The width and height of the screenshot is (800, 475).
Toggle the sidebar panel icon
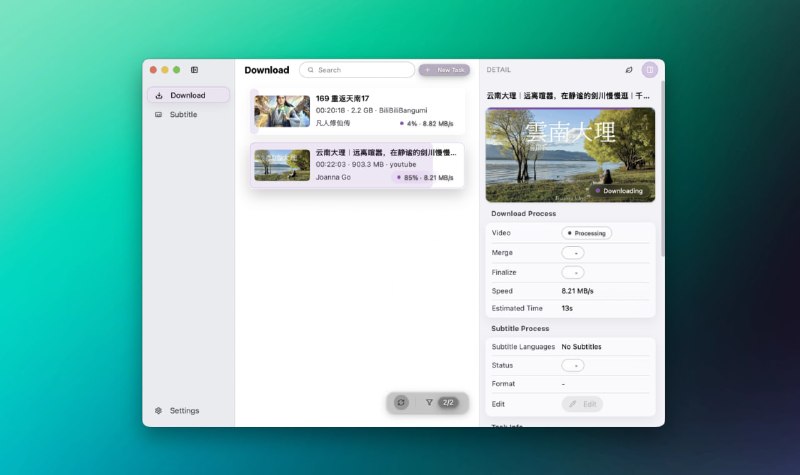click(x=194, y=70)
